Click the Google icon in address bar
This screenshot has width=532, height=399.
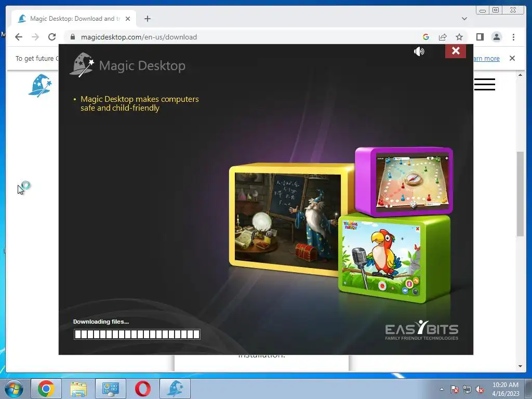(x=426, y=37)
